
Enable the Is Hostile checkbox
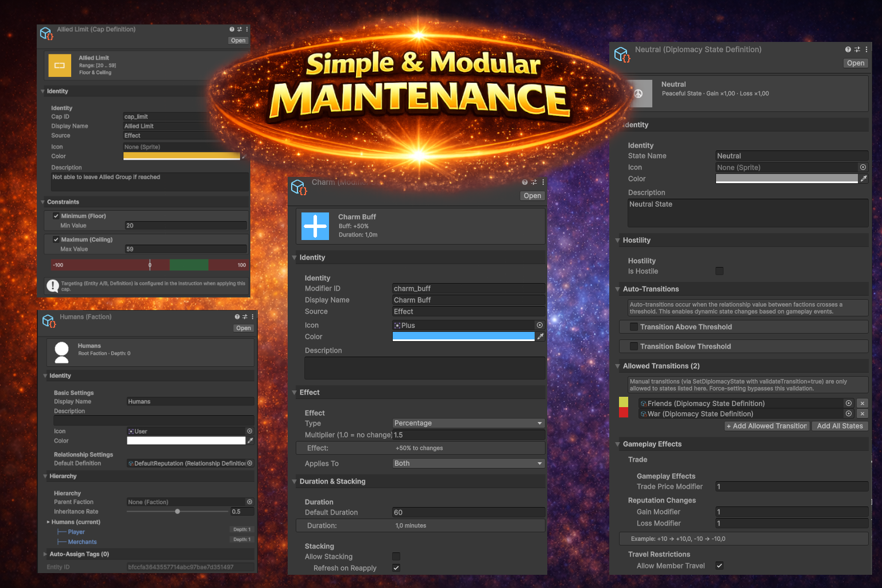(x=719, y=271)
